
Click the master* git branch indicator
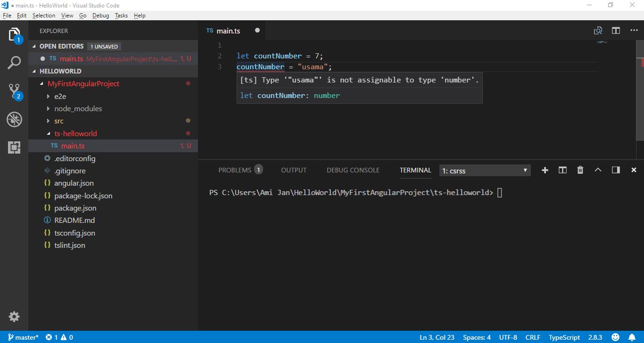[x=23, y=337]
